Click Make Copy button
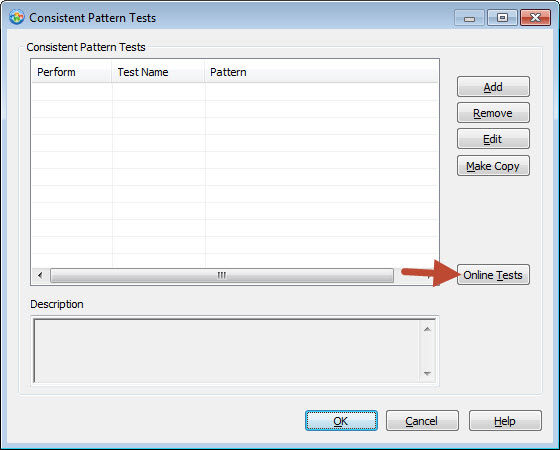The image size is (560, 450). coord(493,166)
